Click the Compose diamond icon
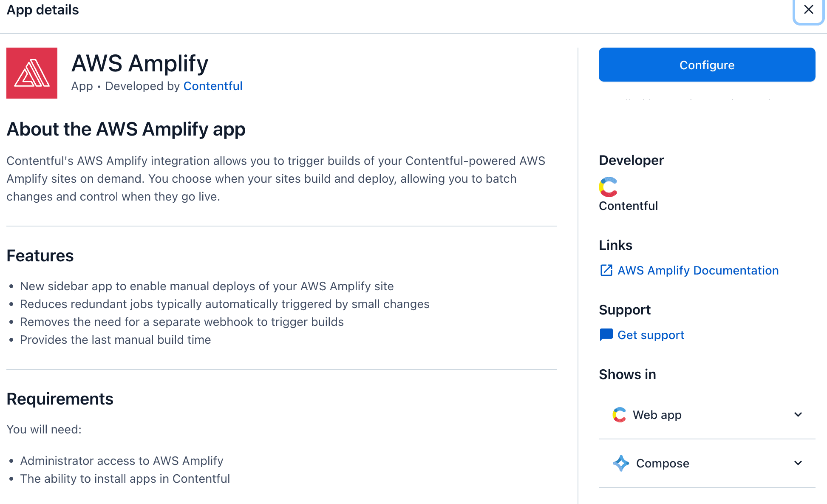The image size is (827, 504). tap(621, 463)
